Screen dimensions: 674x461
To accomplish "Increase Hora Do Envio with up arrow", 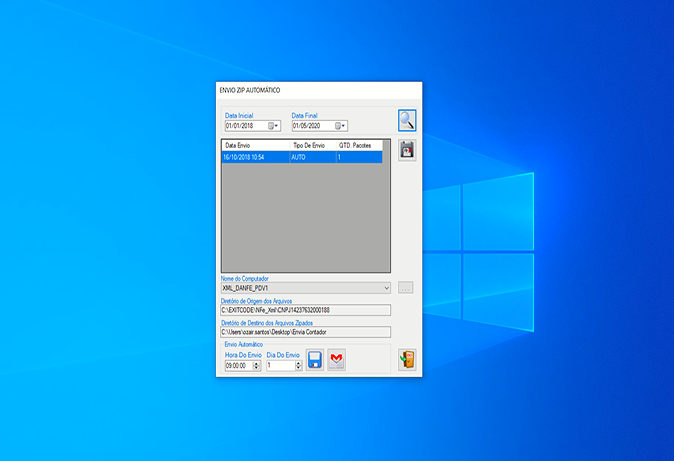I will 256,363.
